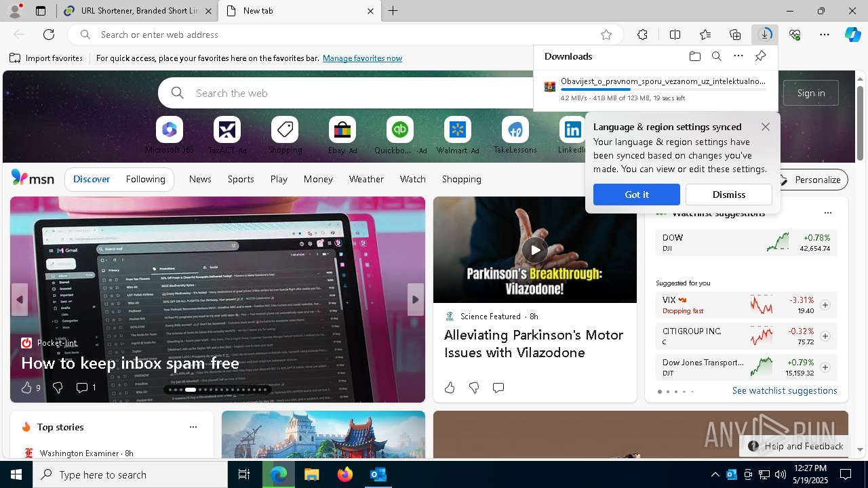Go to next carousel story
The image size is (868, 488).
(x=416, y=300)
